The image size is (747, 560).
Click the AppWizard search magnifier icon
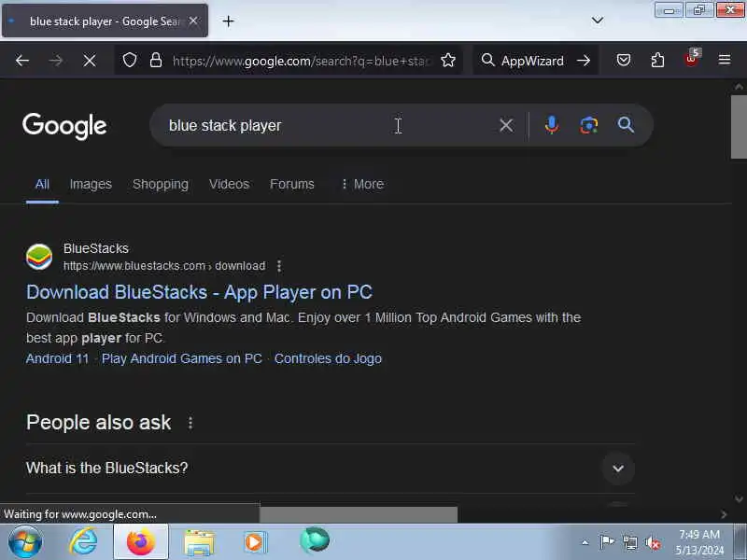click(x=487, y=60)
